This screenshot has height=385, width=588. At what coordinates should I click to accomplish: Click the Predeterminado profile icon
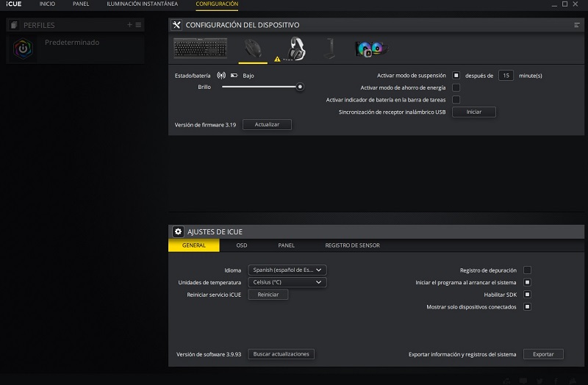(x=23, y=48)
